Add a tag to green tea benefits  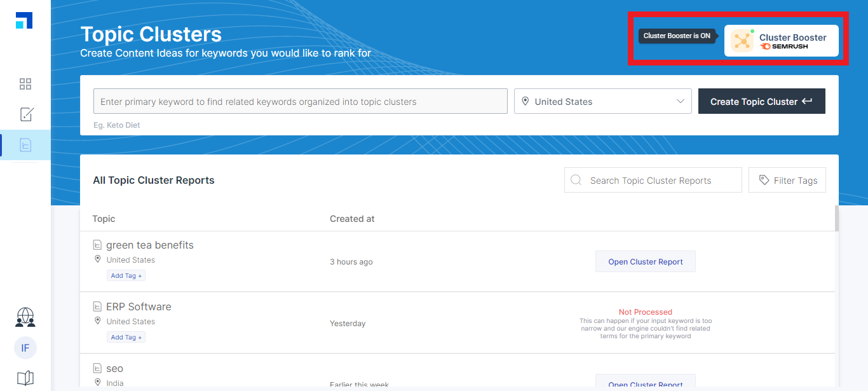pos(126,276)
